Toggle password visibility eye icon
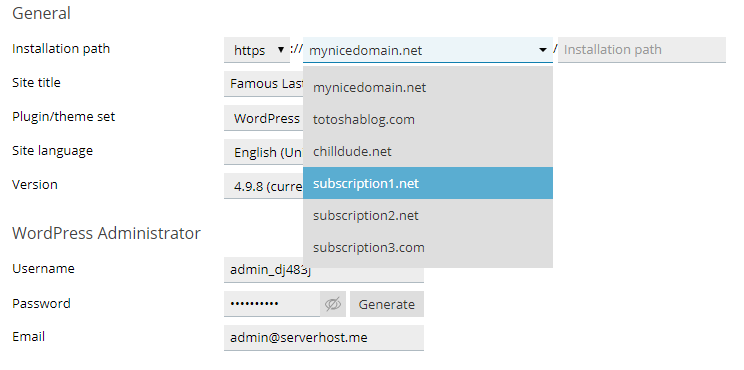 click(x=333, y=304)
